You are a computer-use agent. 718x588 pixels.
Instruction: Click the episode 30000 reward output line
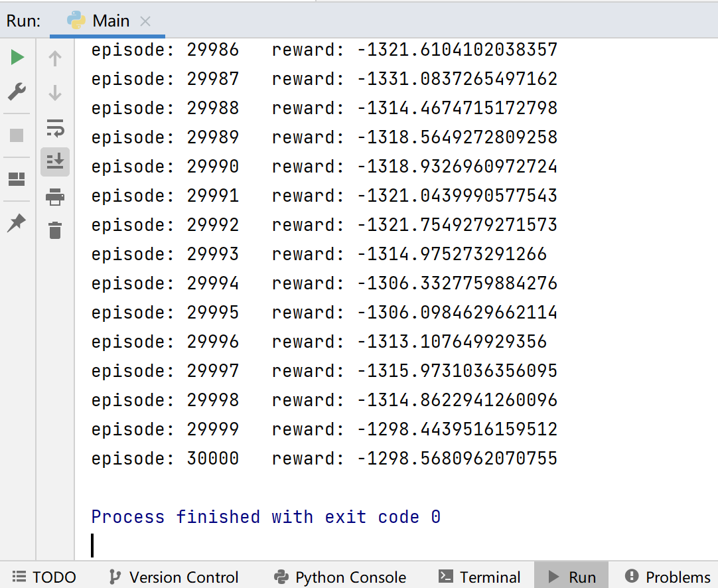coord(324,458)
